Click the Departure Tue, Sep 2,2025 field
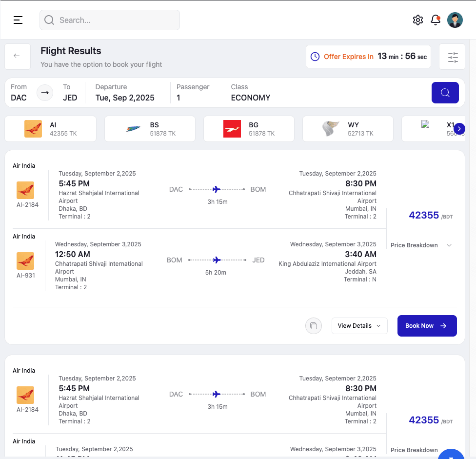Screen dimensions: 476x459 pos(125,93)
